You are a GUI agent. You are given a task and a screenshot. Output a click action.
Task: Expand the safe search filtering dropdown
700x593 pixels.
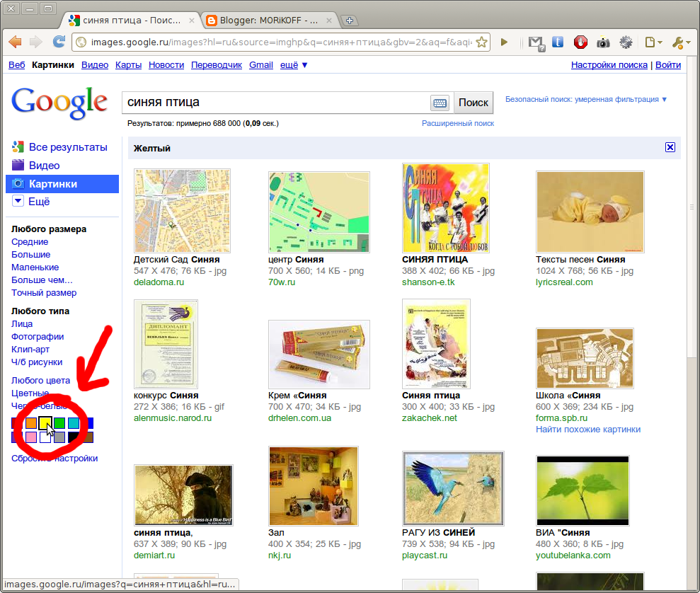(586, 99)
